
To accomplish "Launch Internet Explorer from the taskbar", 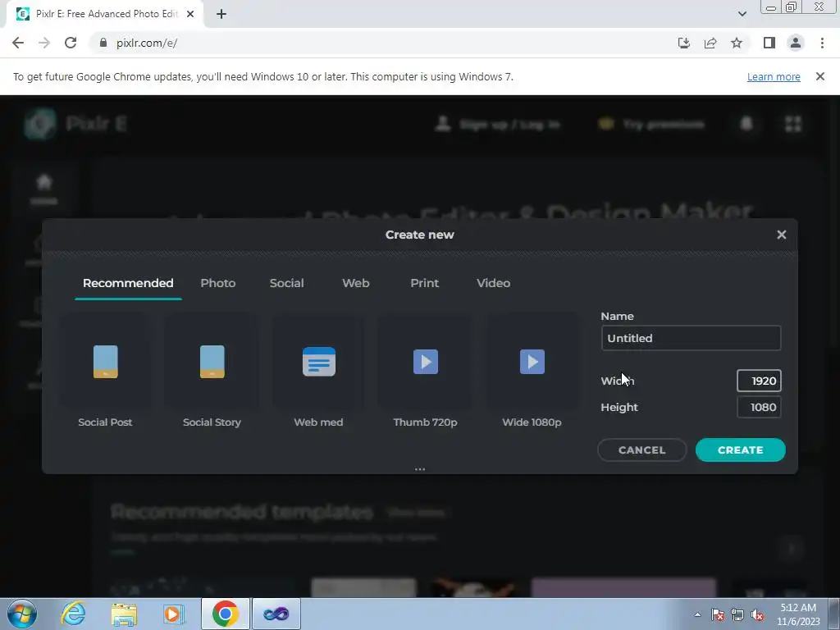I will pyautogui.click(x=73, y=614).
